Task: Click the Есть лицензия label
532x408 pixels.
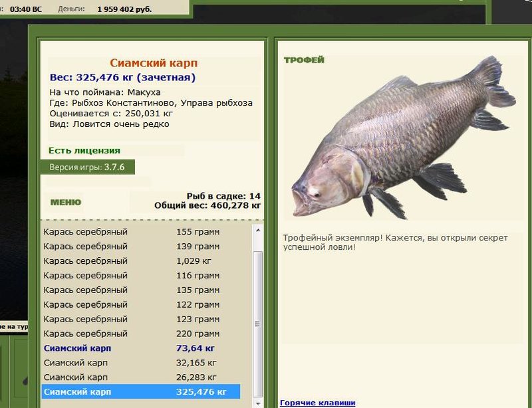Action: coord(84,151)
